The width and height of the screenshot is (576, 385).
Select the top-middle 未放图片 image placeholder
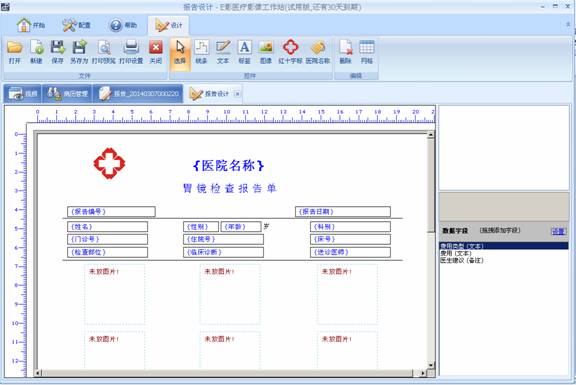[x=230, y=294]
